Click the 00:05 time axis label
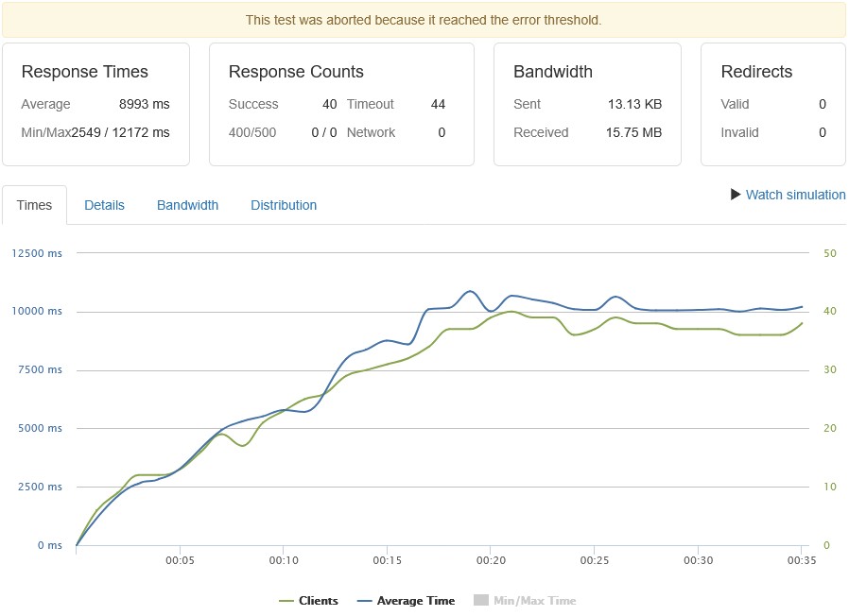The height and width of the screenshot is (616, 849). [x=180, y=560]
